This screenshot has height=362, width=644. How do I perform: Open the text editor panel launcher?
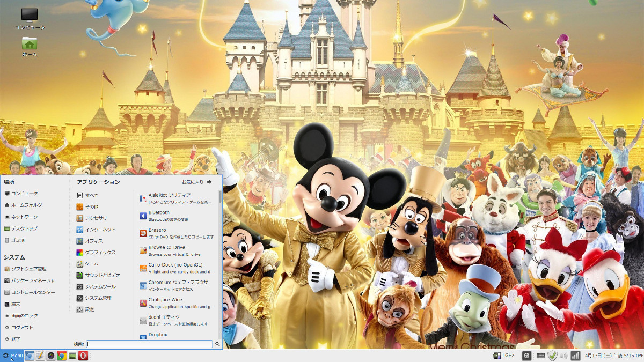point(40,356)
